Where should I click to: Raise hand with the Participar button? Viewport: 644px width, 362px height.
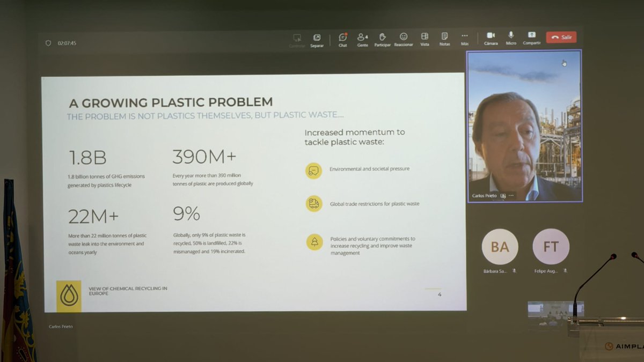[383, 40]
